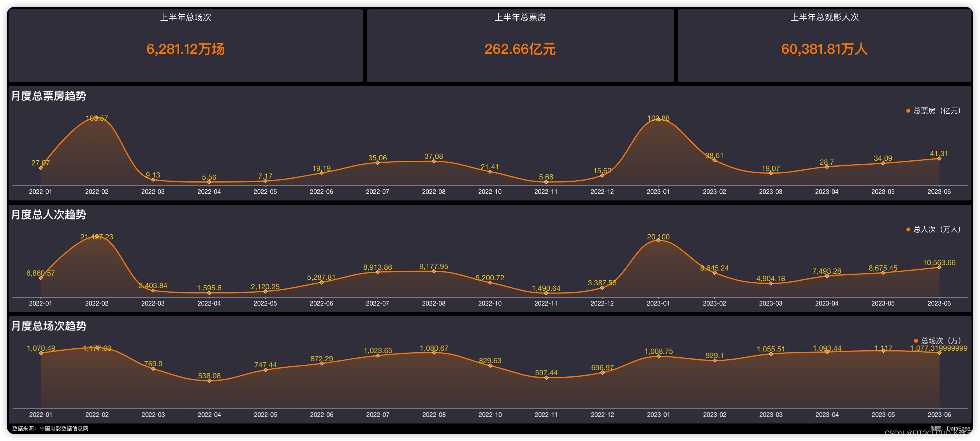Viewport: 980px width, 441px height.
Task: Click the 月度总场次趋势 chart title
Action: coord(49,326)
